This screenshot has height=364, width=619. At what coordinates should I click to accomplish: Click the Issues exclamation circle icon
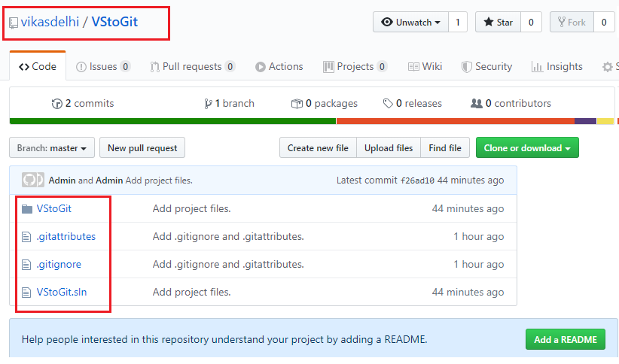(x=81, y=67)
